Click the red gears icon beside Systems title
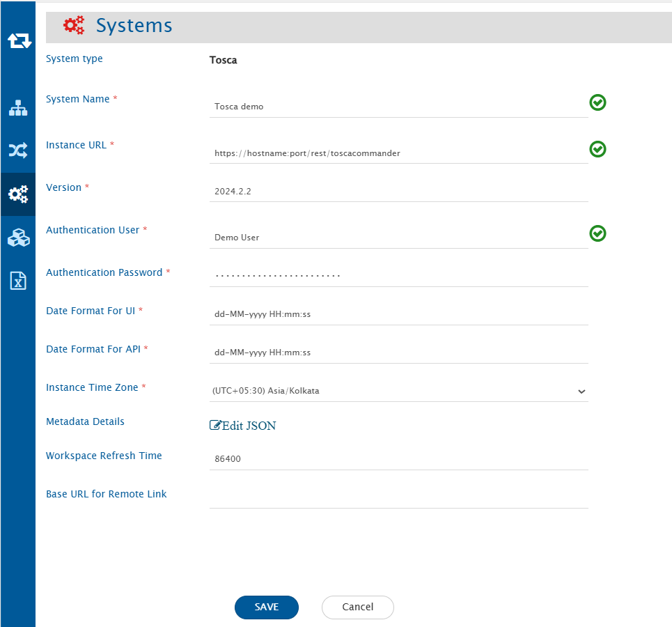Screen dimensions: 672x627 point(74,26)
